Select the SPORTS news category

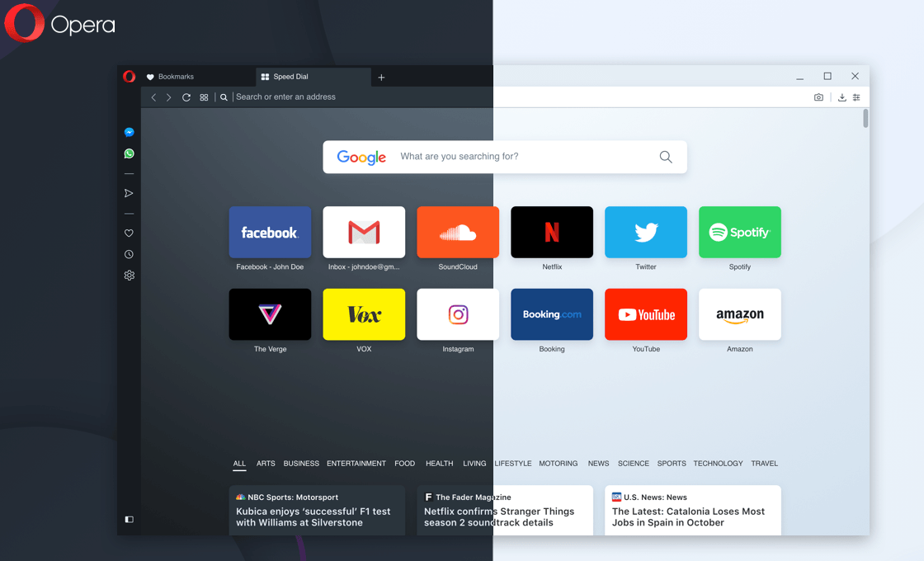(672, 464)
